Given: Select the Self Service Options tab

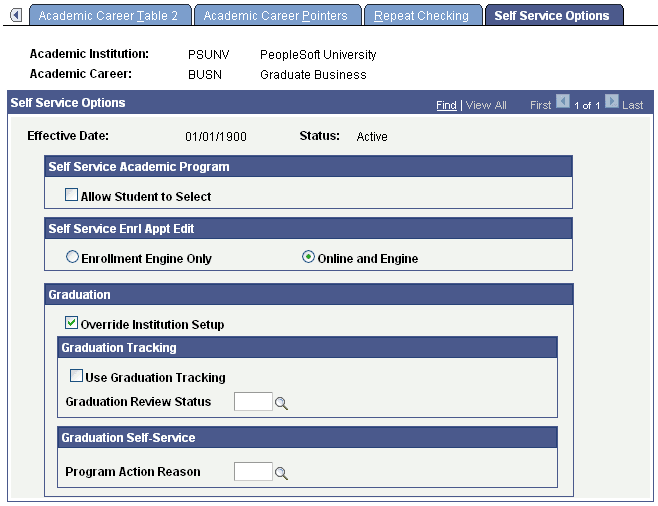Looking at the screenshot, I should 554,16.
